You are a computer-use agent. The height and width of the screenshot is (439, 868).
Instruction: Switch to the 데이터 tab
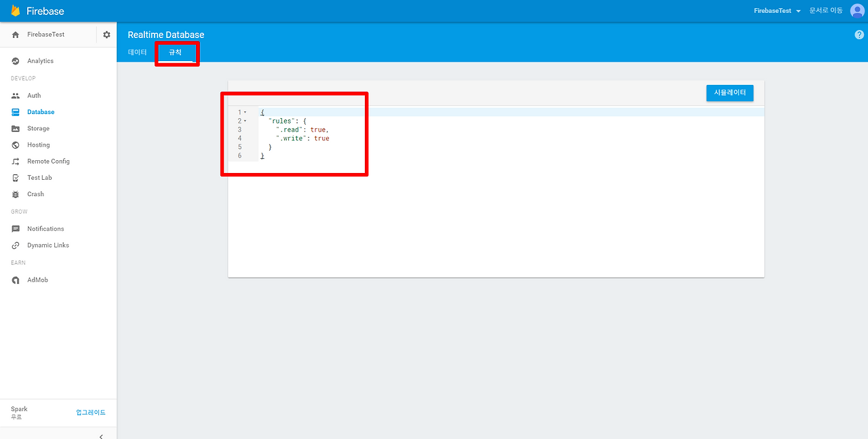(137, 52)
